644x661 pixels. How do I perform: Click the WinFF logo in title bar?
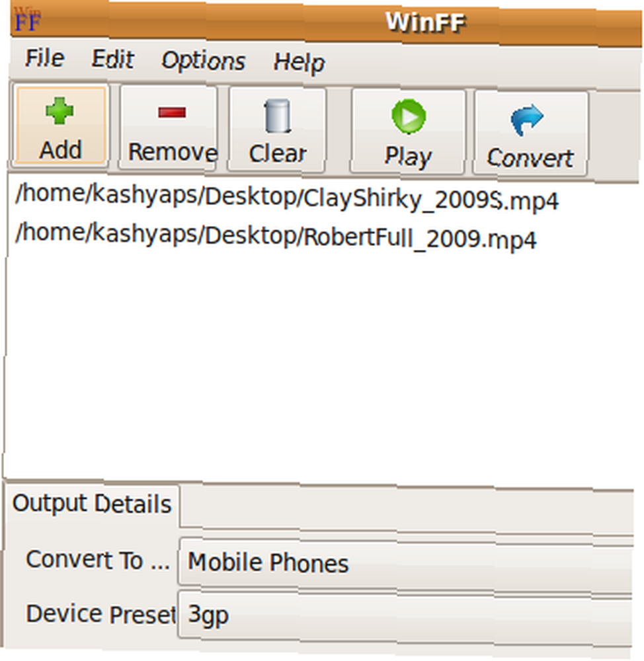coord(28,19)
